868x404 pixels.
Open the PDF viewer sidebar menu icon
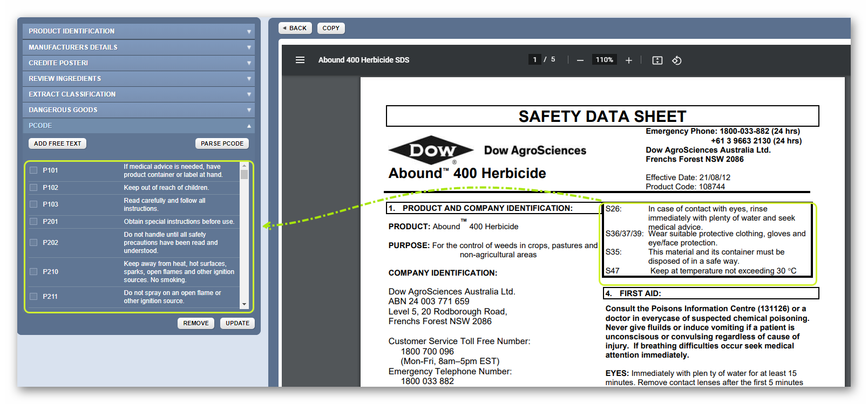tap(300, 60)
